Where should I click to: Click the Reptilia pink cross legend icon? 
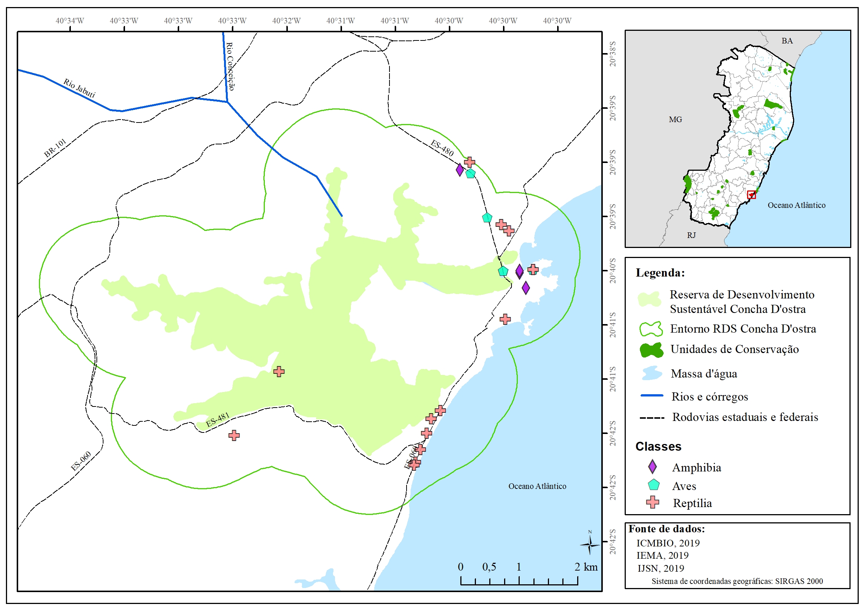point(652,502)
